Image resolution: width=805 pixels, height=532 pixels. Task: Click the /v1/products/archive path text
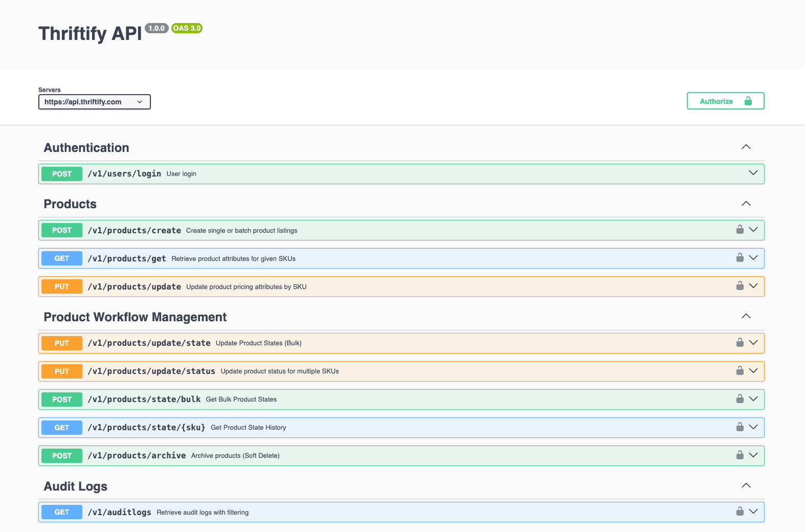pos(137,456)
